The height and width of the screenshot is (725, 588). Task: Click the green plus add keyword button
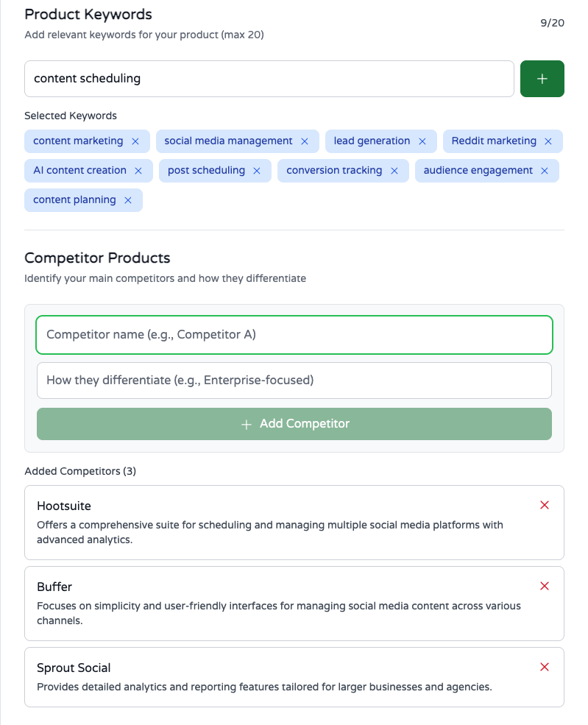click(542, 79)
